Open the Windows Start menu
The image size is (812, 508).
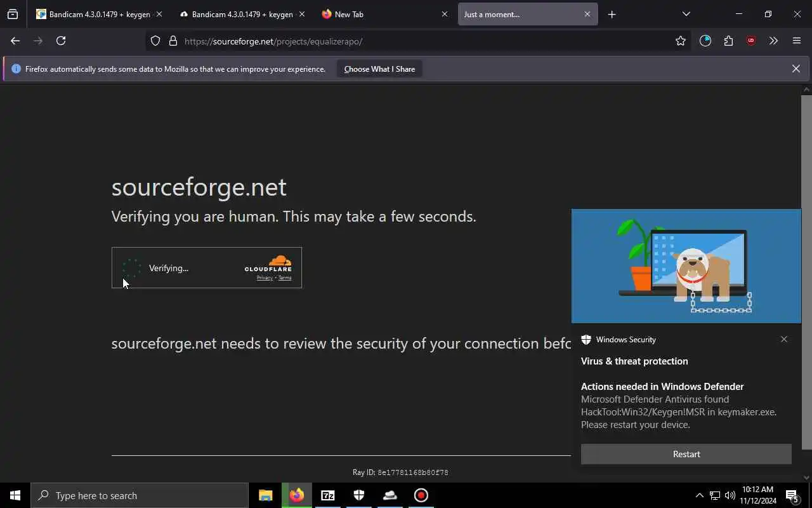15,495
